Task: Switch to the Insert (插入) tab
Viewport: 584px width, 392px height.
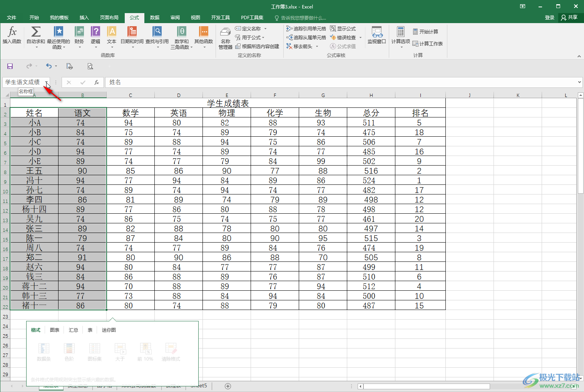Action: [84, 18]
